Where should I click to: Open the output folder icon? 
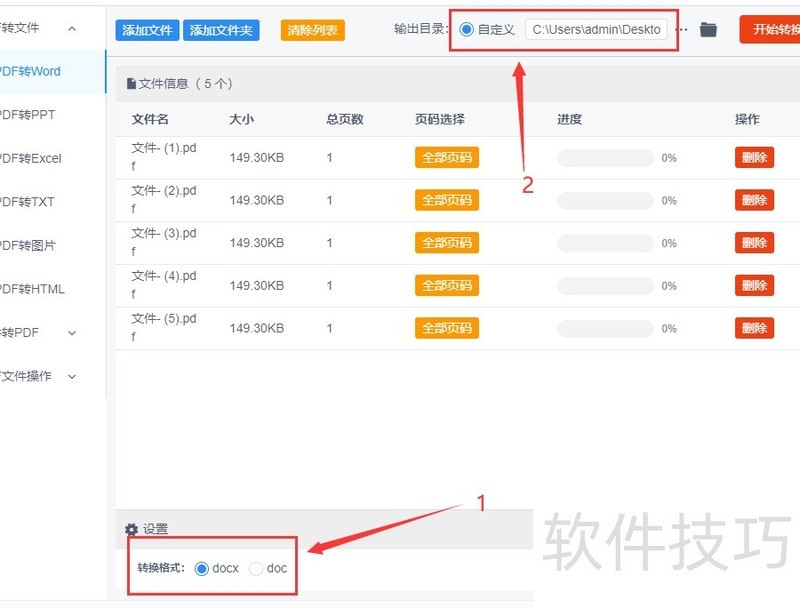708,30
